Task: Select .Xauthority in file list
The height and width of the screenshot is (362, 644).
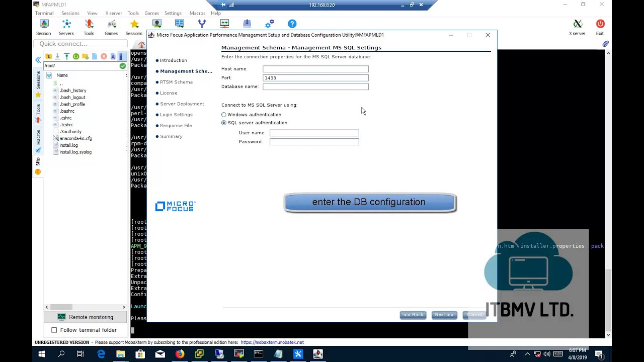Action: 70,132
